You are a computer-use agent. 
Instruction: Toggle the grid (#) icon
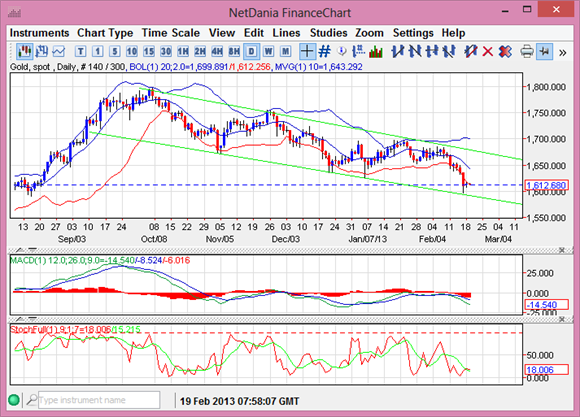[324, 51]
